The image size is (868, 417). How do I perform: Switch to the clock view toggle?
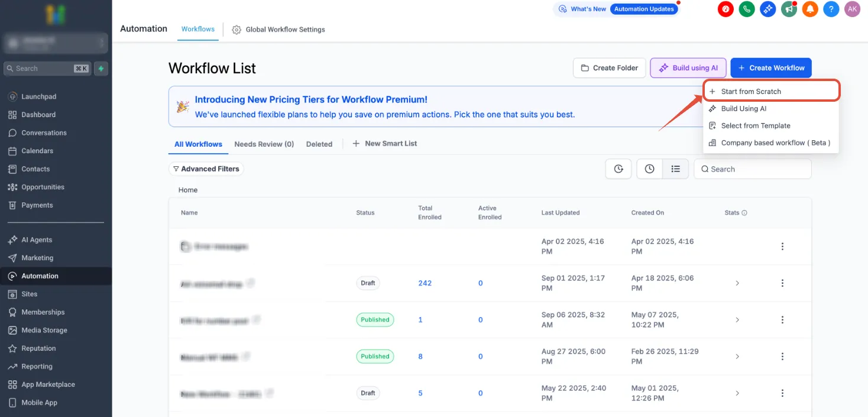click(x=650, y=169)
